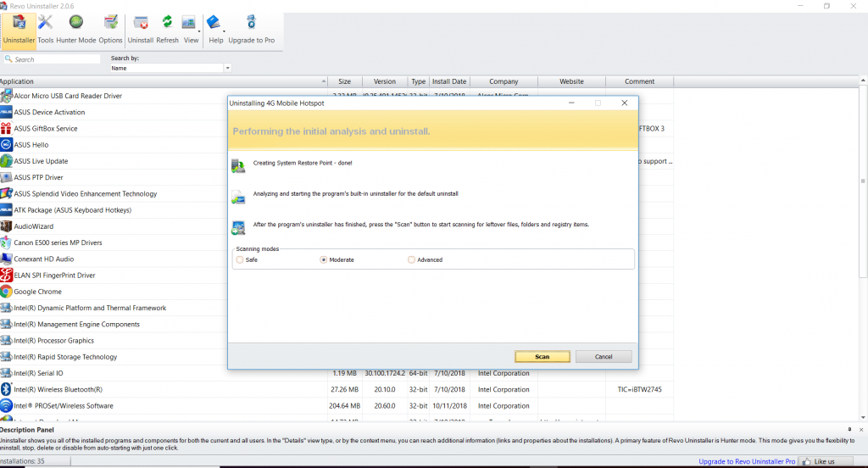Refresh the installed programs list
Viewport: 868px width, 468px height.
tap(167, 30)
